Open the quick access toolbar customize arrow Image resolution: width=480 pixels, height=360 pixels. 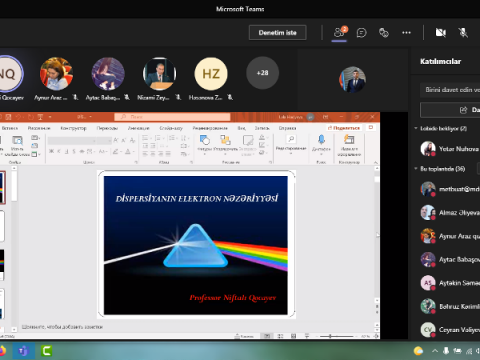point(50,117)
